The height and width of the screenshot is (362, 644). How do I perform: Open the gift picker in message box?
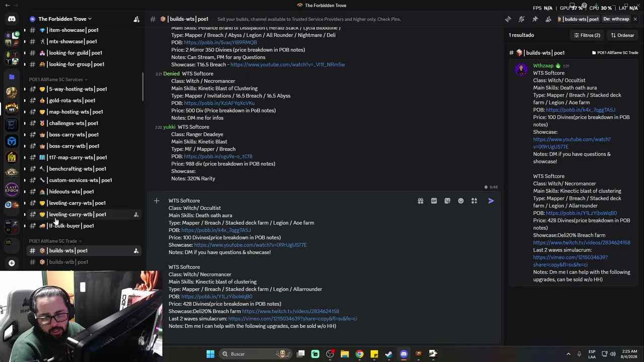tap(421, 201)
